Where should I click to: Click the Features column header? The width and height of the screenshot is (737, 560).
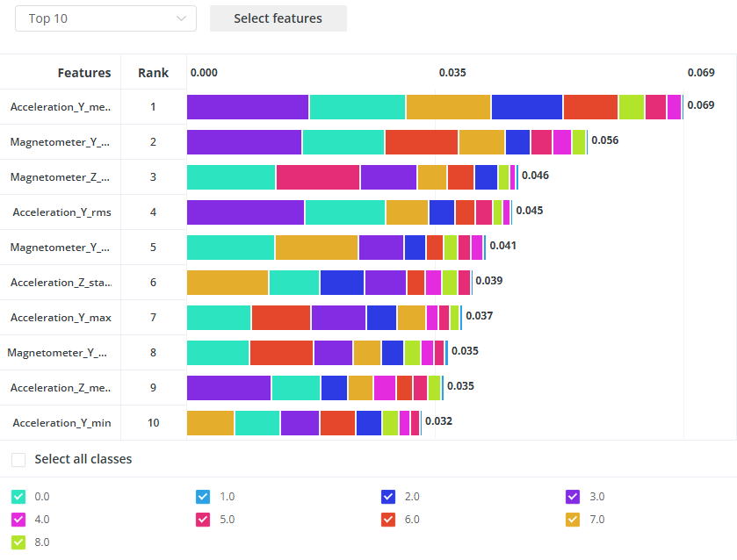point(84,73)
